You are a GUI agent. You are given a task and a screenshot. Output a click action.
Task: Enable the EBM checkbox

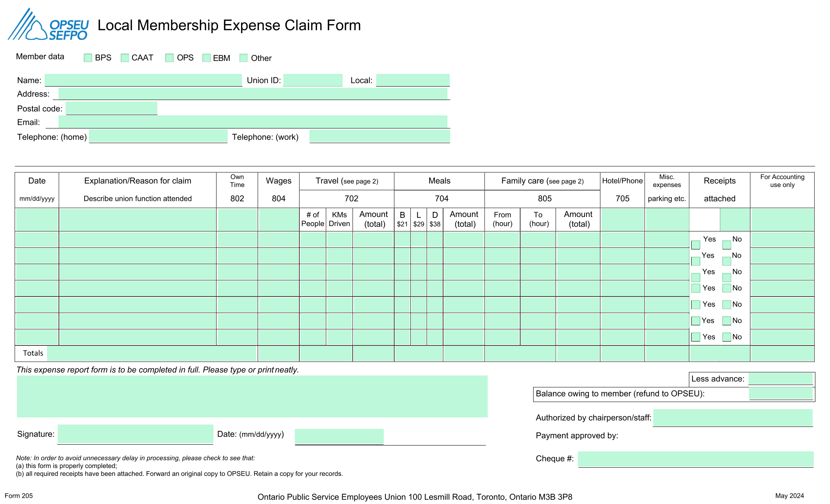tap(206, 58)
